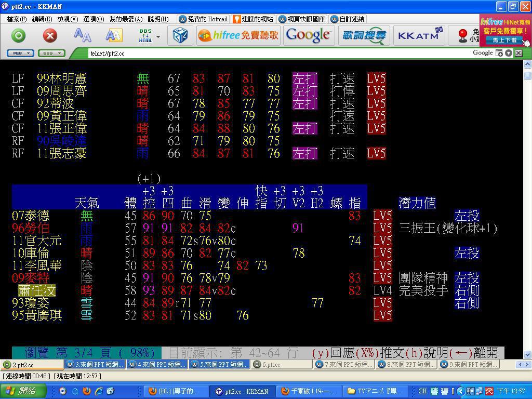Click the red stop/disconnect button
Viewport: 532px width, 399px height.
[x=50, y=35]
